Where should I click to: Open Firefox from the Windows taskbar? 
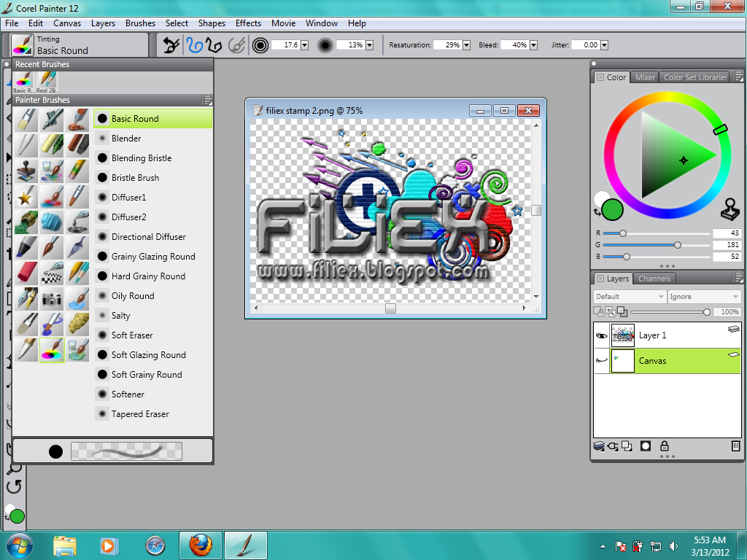(201, 545)
